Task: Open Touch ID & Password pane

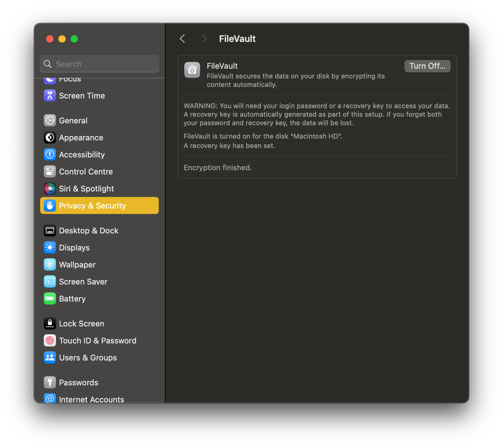Action: pyautogui.click(x=99, y=341)
